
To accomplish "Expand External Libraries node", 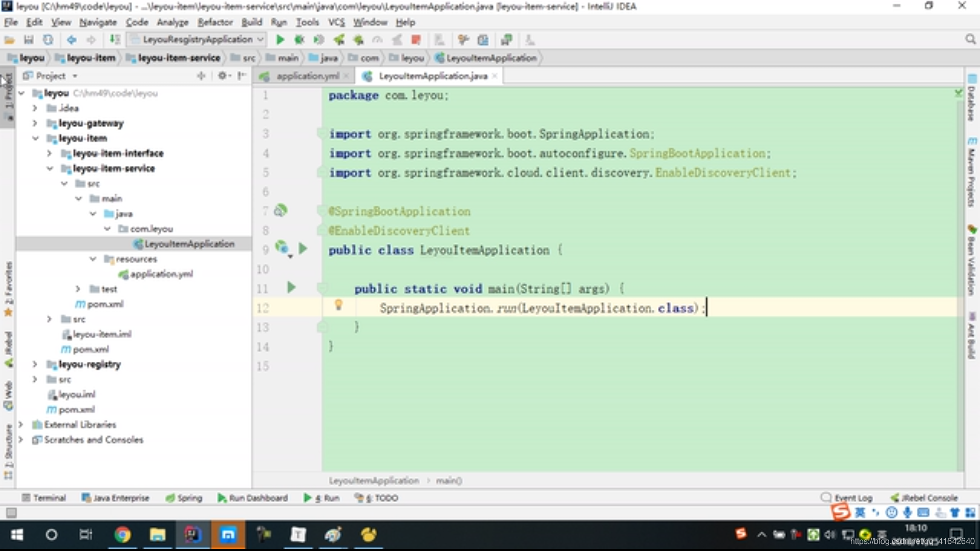I will [20, 424].
